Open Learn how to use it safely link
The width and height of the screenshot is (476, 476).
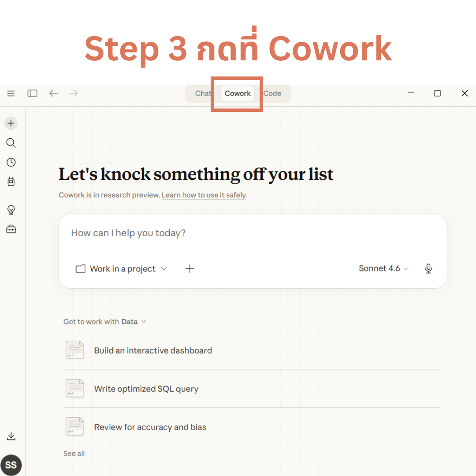click(x=204, y=195)
